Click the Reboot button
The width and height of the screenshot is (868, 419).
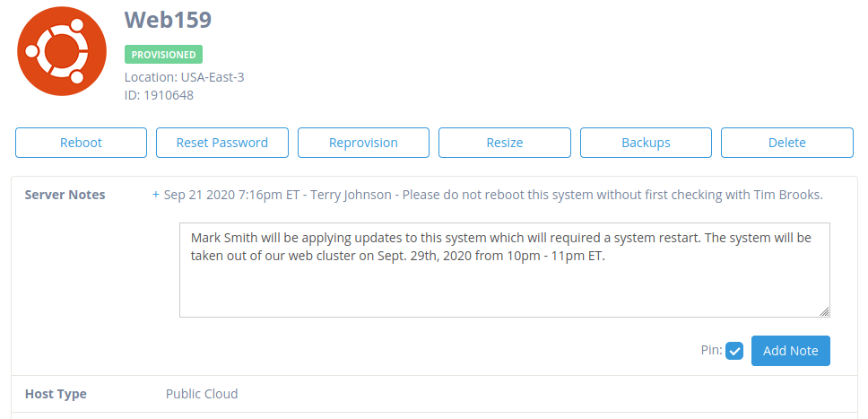point(81,143)
